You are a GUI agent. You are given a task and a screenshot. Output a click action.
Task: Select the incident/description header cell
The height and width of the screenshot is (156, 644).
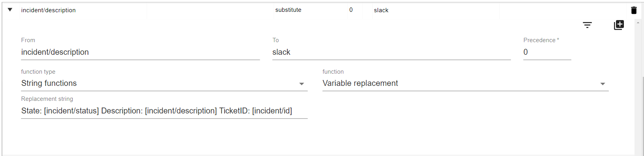click(x=49, y=10)
